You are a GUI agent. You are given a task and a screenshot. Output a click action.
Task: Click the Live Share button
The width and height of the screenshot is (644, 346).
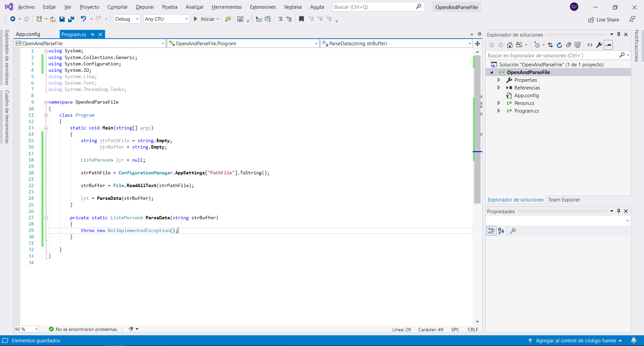click(604, 20)
